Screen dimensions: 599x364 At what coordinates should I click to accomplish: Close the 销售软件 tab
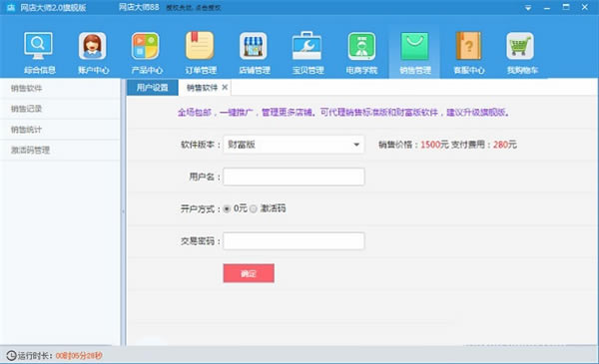click(225, 88)
